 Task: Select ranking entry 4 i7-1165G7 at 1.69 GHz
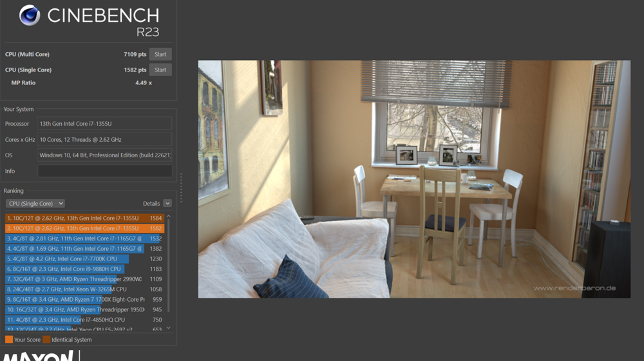pos(84,249)
